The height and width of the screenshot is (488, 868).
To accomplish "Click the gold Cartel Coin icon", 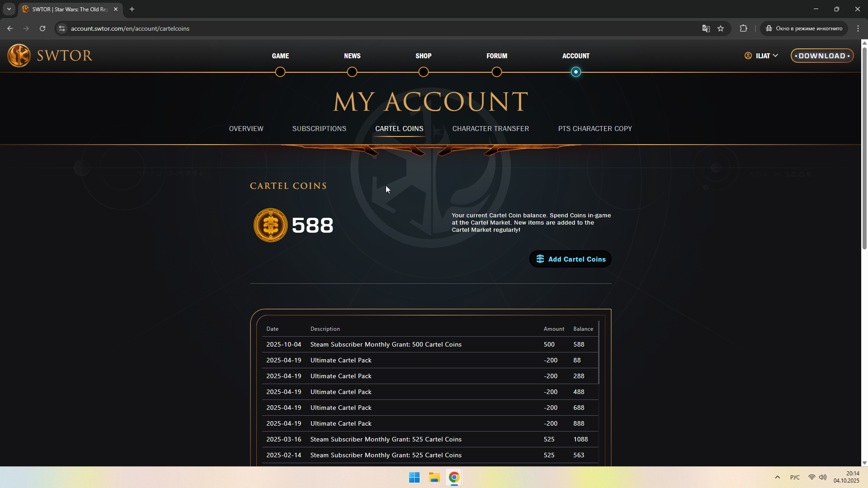I will 270,225.
